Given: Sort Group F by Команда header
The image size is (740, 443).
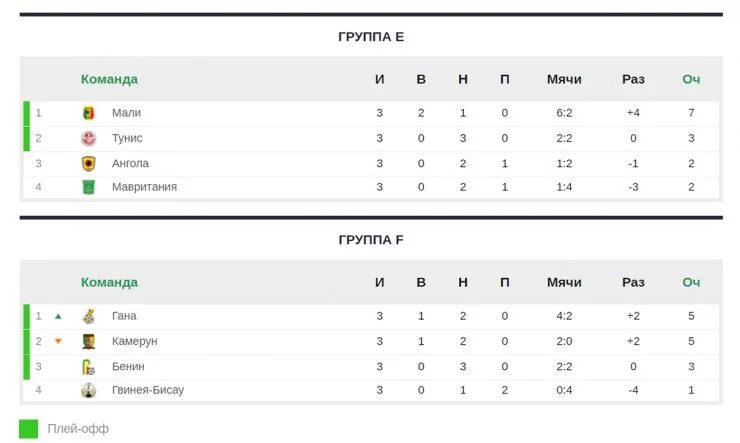Looking at the screenshot, I should (109, 282).
